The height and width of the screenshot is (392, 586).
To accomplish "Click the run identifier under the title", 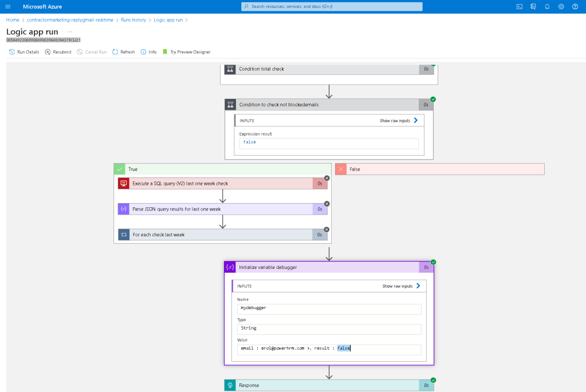I will [44, 40].
